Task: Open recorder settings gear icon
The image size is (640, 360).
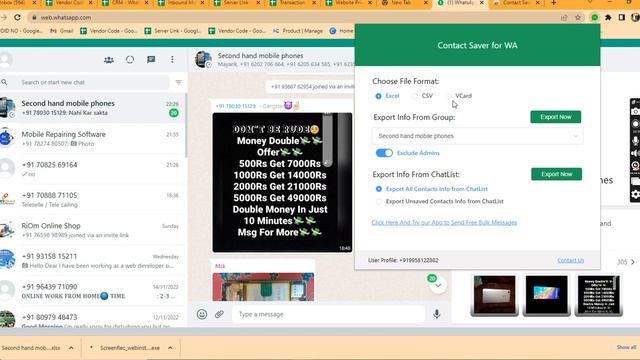Action: [x=636, y=195]
